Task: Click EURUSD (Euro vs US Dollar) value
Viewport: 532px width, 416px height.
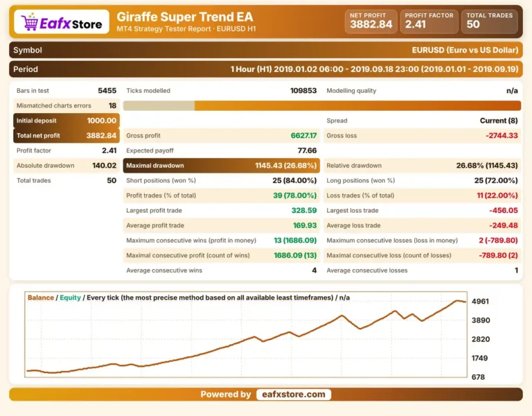Action: pyautogui.click(x=465, y=50)
